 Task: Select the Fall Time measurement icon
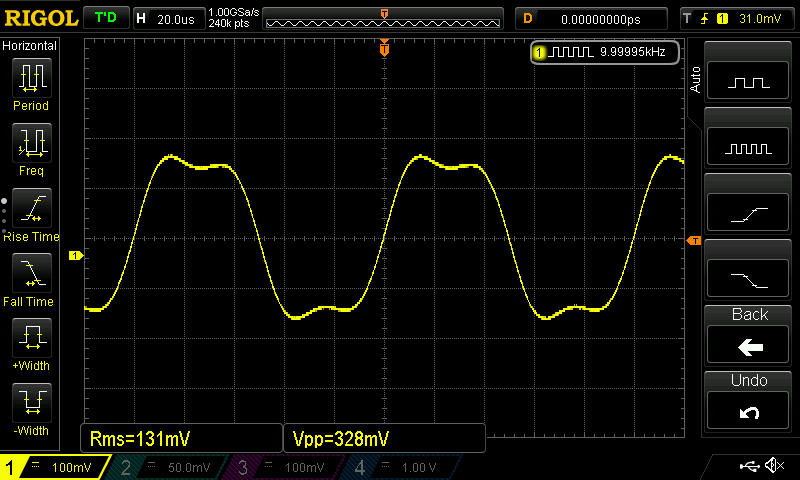[x=32, y=273]
